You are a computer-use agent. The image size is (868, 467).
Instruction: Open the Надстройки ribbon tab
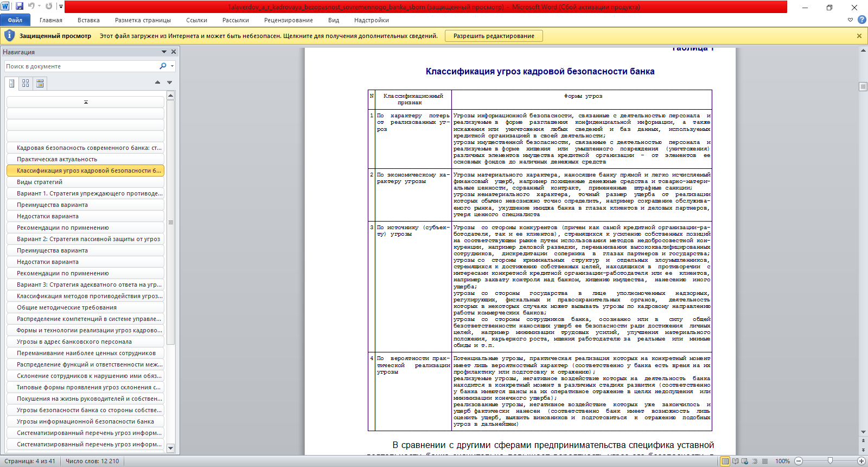(372, 20)
